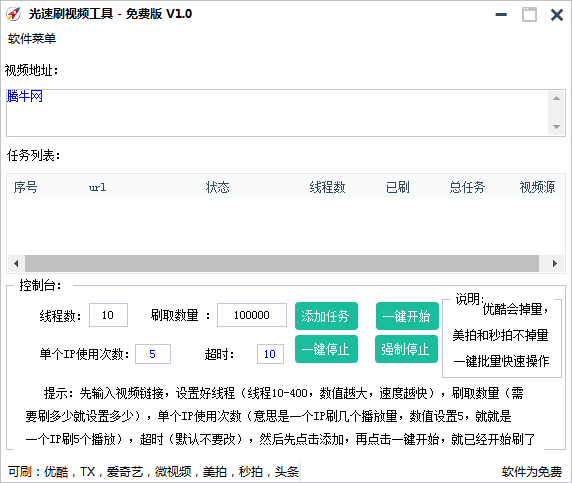Maximize the window

pos(529,15)
